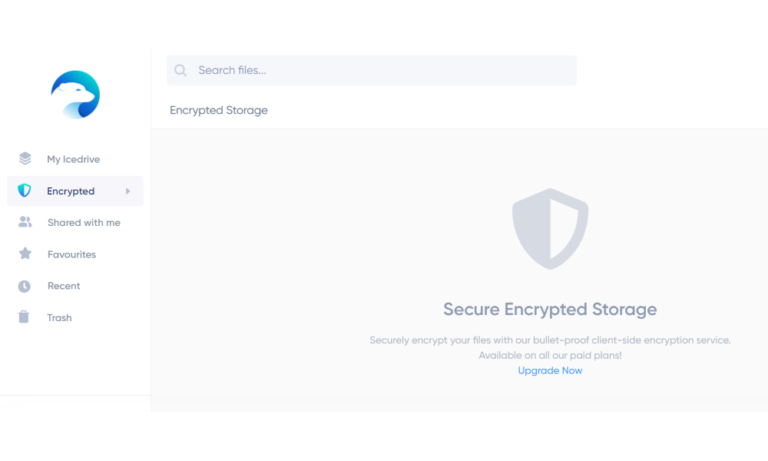
Task: Open Shared with me section
Action: [x=75, y=222]
